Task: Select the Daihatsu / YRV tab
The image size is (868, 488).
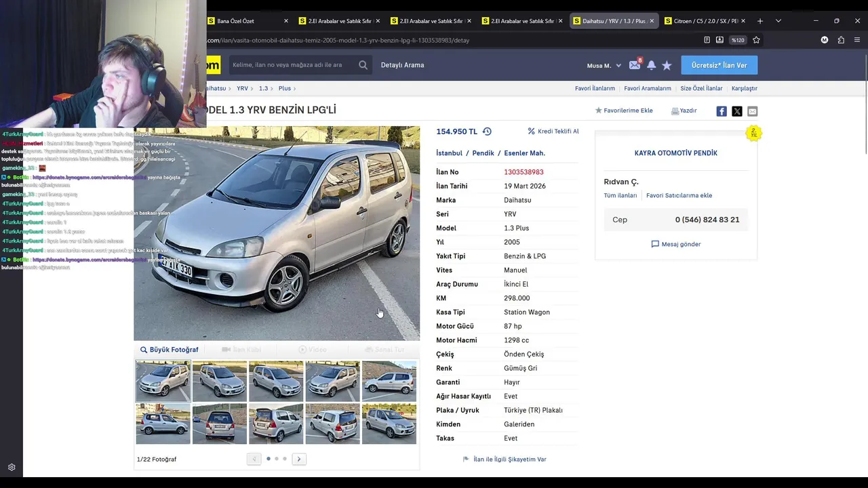Action: tap(614, 21)
